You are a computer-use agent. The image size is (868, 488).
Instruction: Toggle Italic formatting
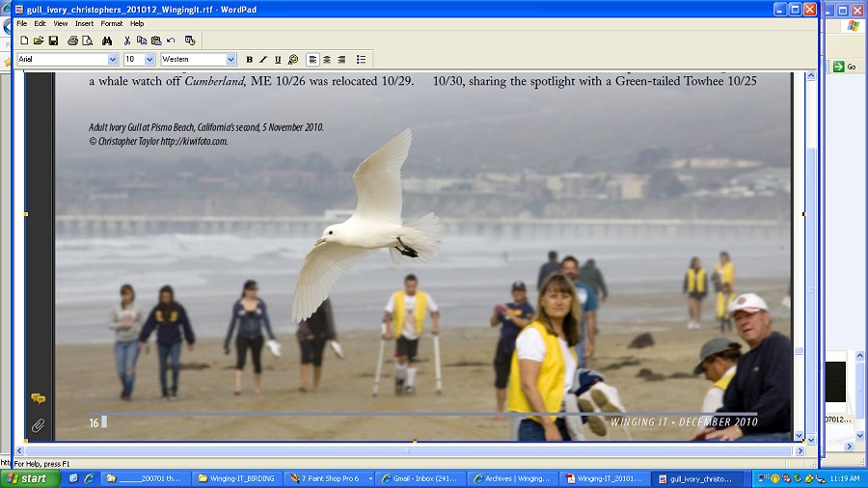263,60
